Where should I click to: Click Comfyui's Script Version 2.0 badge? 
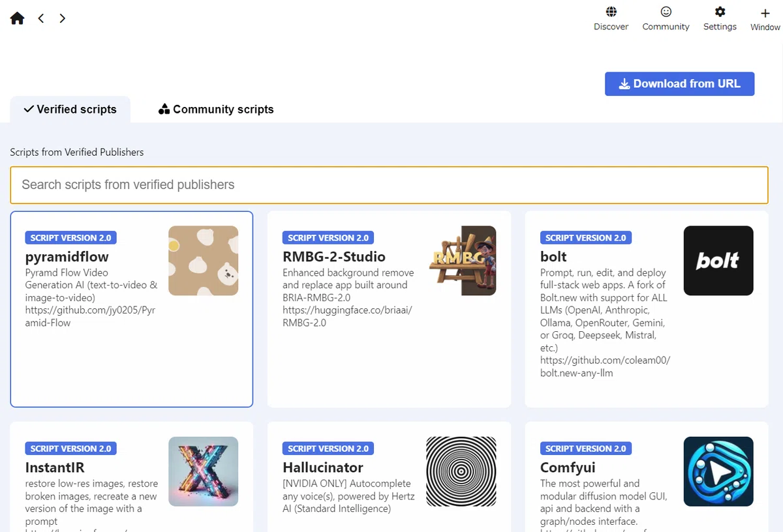[x=586, y=449]
